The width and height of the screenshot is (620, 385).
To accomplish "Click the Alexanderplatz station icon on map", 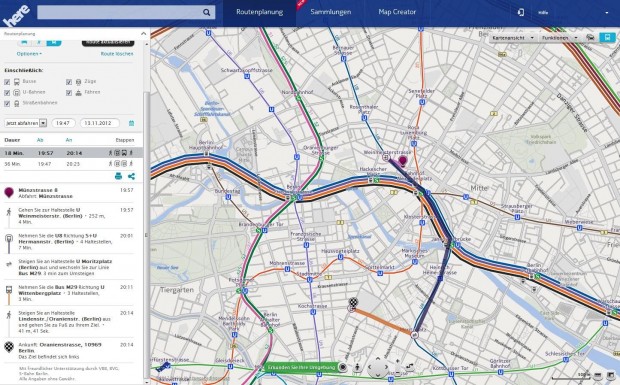I will pos(422,192).
